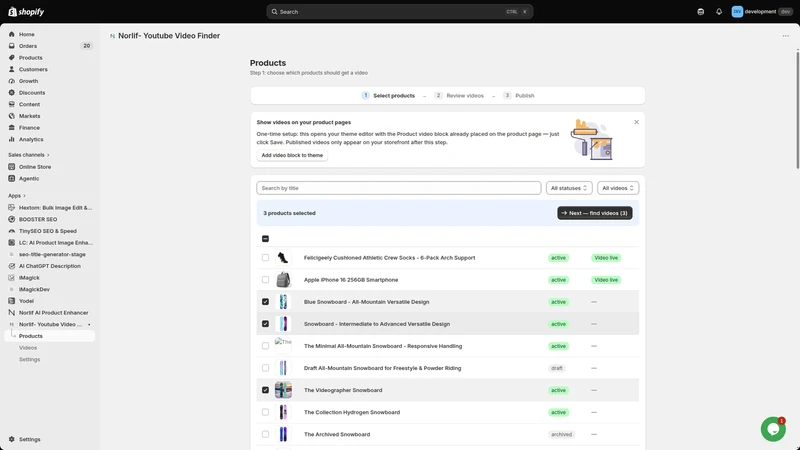Click the Agentic channel icon
800x450 pixels.
point(12,179)
